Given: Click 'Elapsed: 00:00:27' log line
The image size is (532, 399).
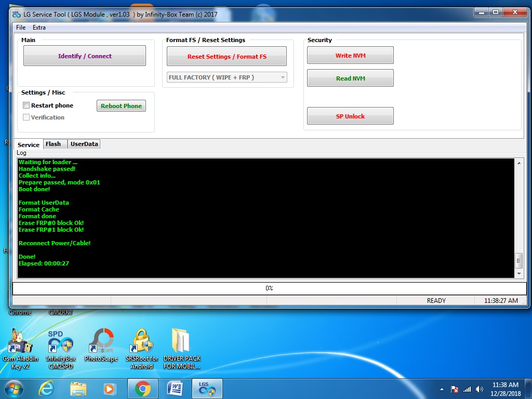Looking at the screenshot, I should point(44,263).
